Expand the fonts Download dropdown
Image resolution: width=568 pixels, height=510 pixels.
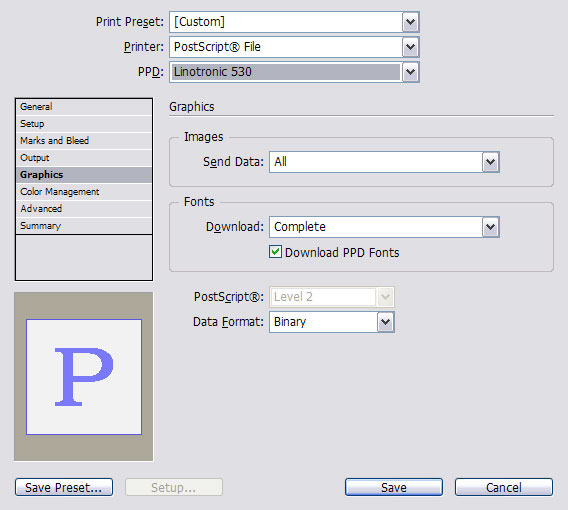[x=490, y=227]
